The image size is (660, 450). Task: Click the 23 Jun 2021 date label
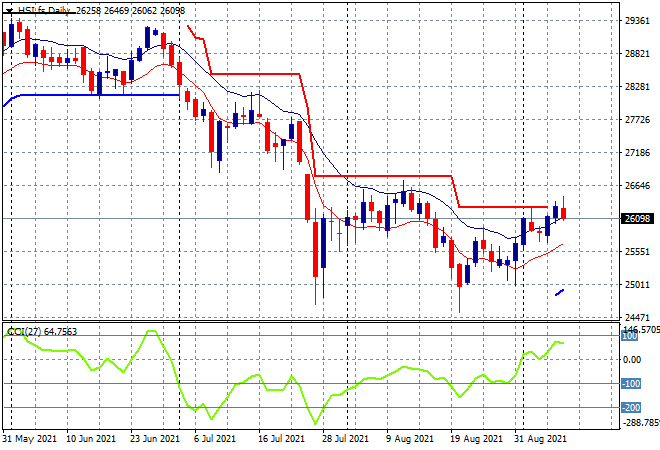155,439
